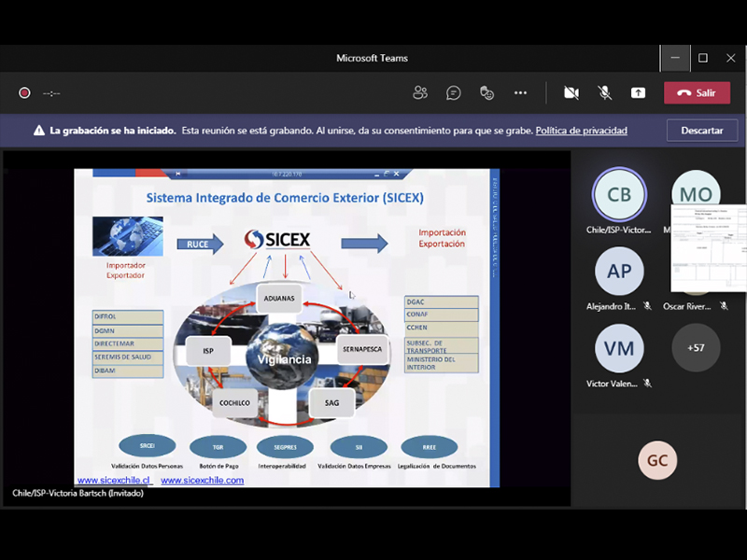Viewport: 747px width, 560px height.
Task: Click presenter name Chile/ISP-Victoria Bartsch label
Action: (78, 494)
